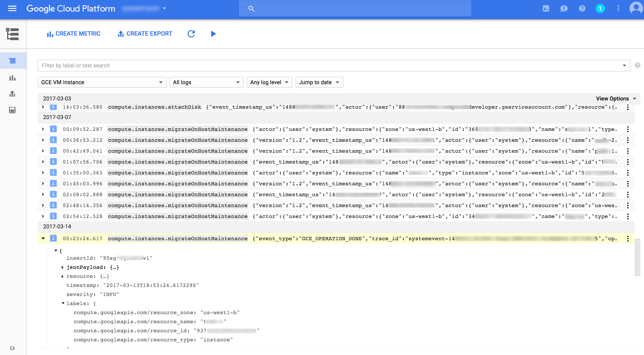Expand the 02:08:02.888 log entry
This screenshot has height=355, width=644.
tap(43, 194)
